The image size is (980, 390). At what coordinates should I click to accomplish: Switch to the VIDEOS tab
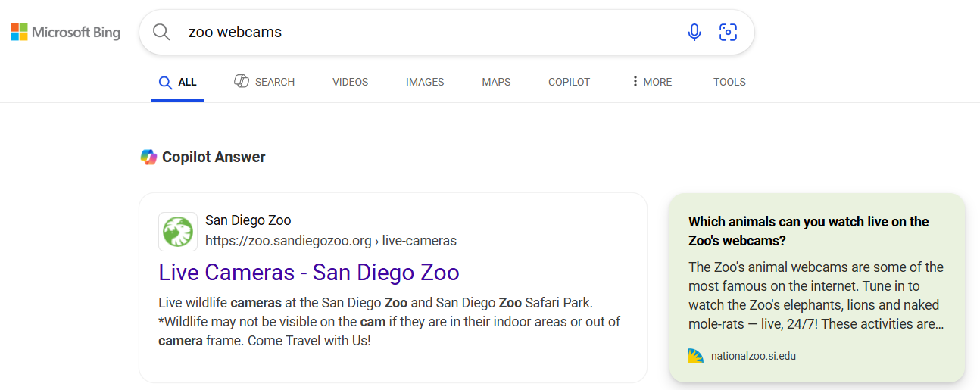tap(350, 82)
